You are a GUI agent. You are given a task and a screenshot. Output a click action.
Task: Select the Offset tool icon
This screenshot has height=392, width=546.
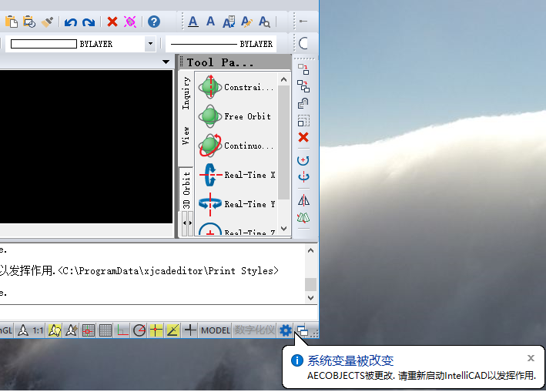click(x=303, y=103)
